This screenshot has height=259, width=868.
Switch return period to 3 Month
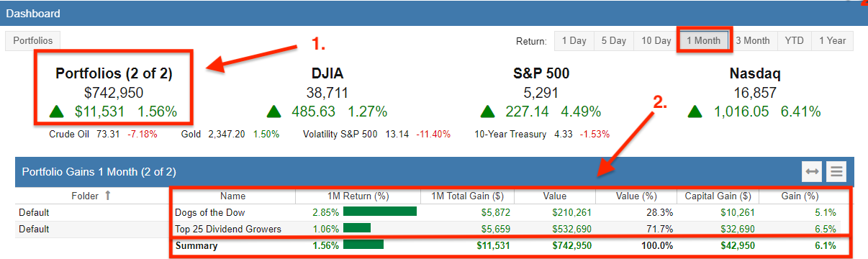pyautogui.click(x=752, y=41)
